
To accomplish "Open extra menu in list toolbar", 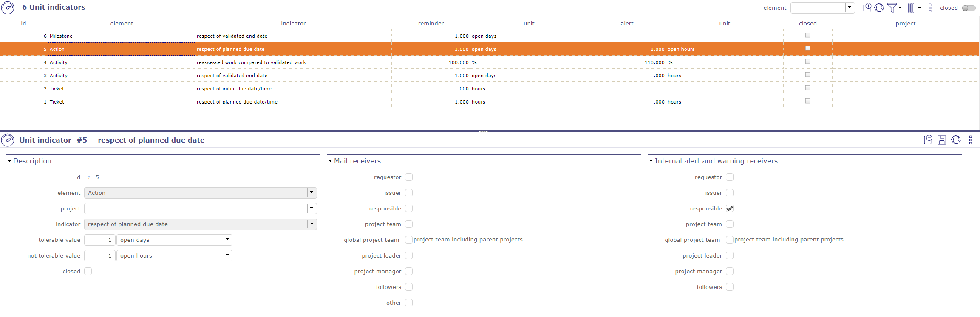I will pyautogui.click(x=930, y=8).
